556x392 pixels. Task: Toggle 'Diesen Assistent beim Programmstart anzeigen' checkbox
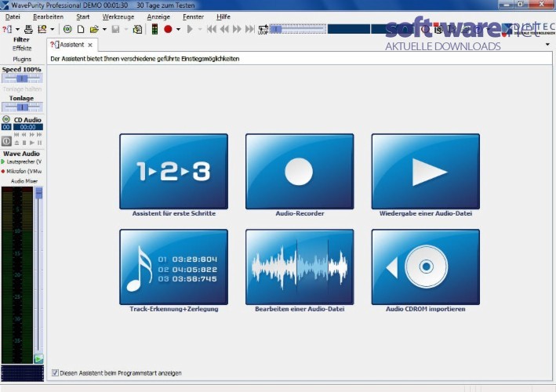pyautogui.click(x=55, y=372)
